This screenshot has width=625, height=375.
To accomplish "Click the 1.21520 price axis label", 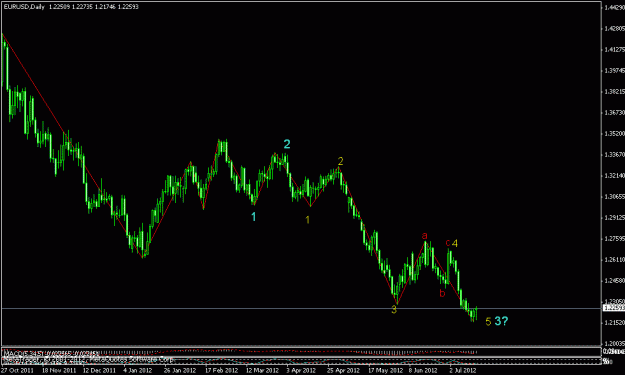I will (614, 322).
